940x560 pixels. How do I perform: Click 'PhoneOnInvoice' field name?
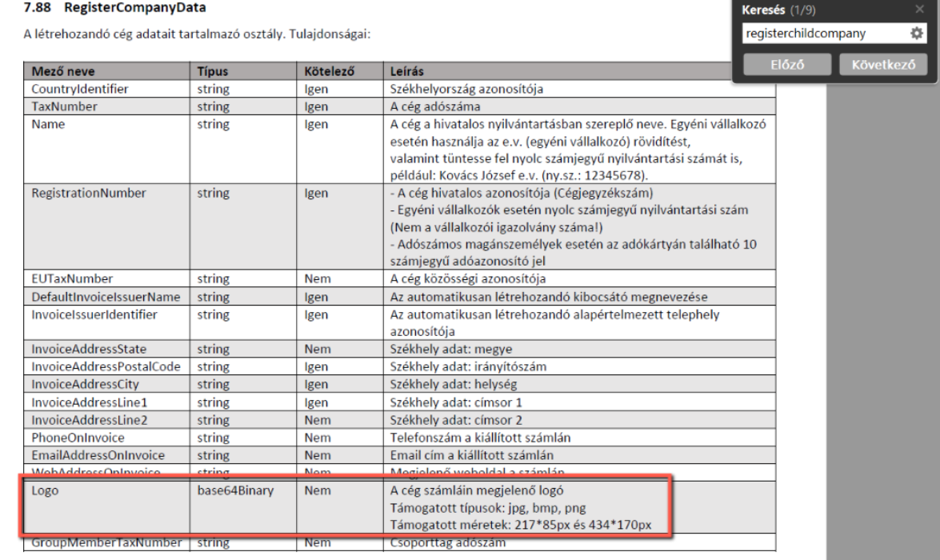[78, 438]
